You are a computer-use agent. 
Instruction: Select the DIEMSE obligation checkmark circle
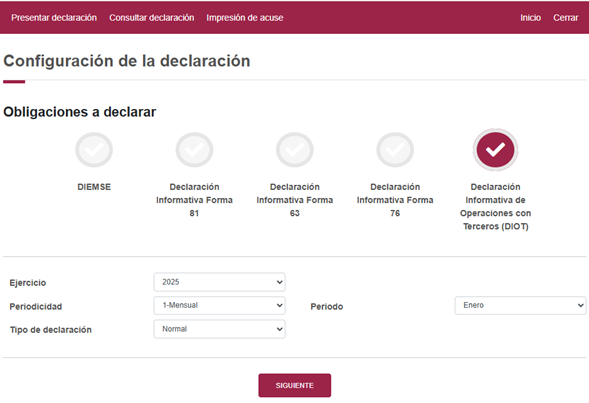coord(94,150)
